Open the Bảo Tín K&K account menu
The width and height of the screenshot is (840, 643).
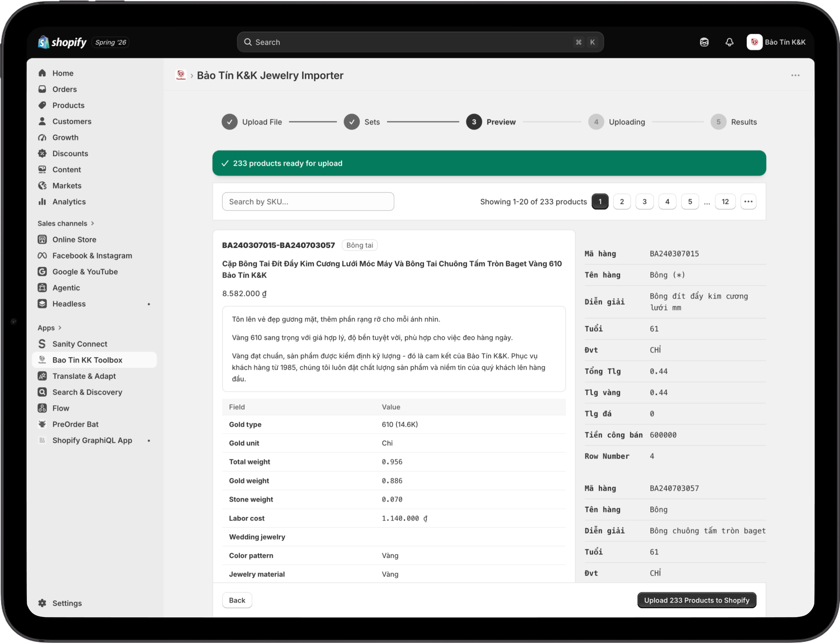point(776,42)
